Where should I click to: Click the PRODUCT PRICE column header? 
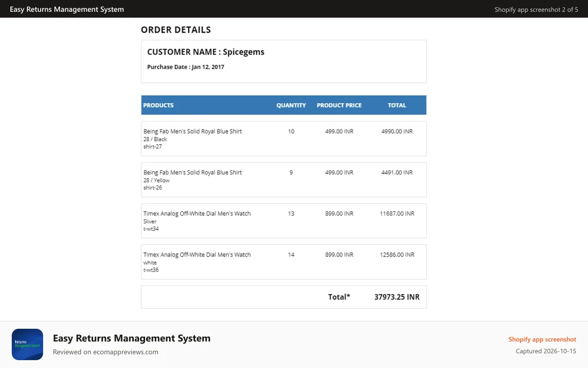pos(339,105)
